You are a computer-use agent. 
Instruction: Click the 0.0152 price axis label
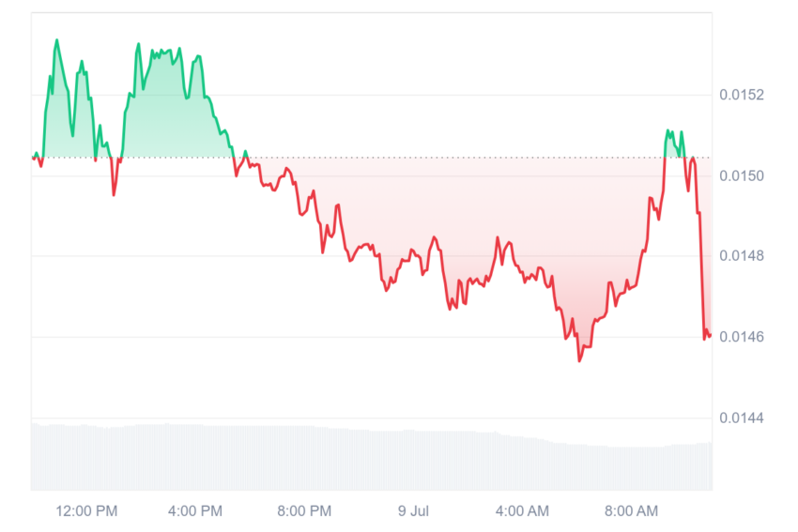tap(741, 95)
